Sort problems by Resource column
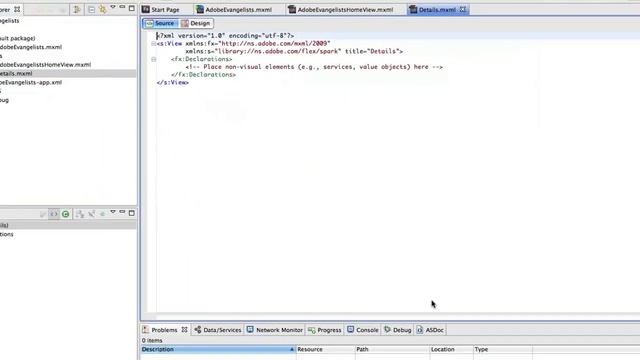The width and height of the screenshot is (640, 360). pyautogui.click(x=325, y=349)
